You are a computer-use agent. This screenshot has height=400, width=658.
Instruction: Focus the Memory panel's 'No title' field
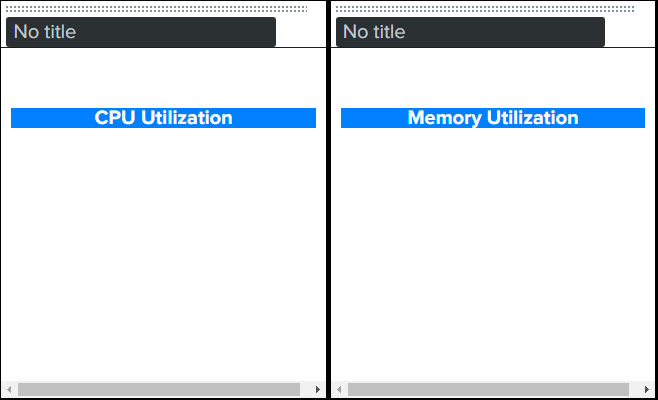point(472,32)
